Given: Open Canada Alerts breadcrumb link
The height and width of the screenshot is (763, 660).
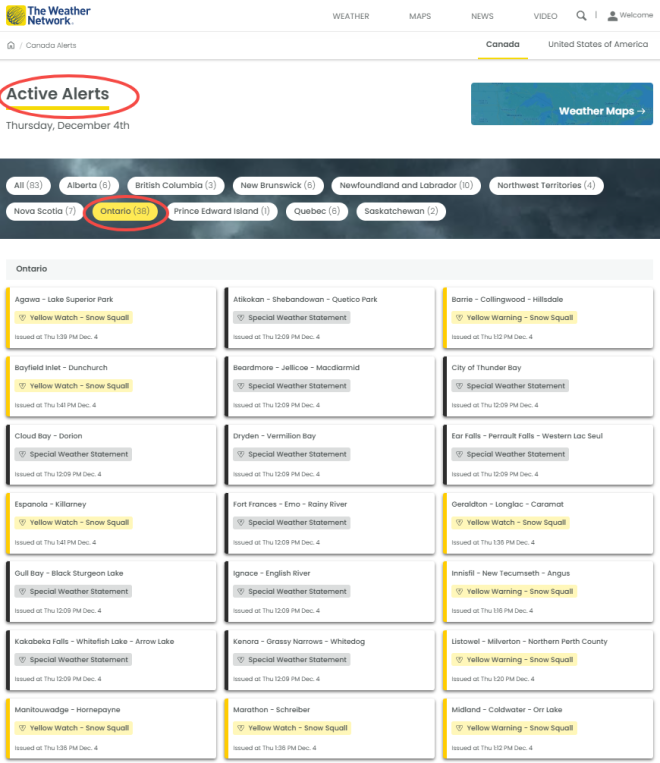Looking at the screenshot, I should pyautogui.click(x=51, y=45).
